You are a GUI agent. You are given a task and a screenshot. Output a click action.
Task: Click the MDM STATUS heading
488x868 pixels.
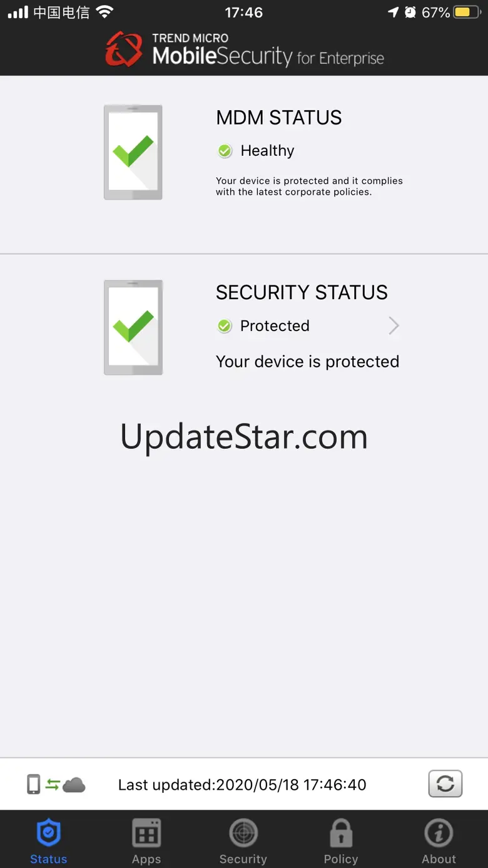[279, 118]
